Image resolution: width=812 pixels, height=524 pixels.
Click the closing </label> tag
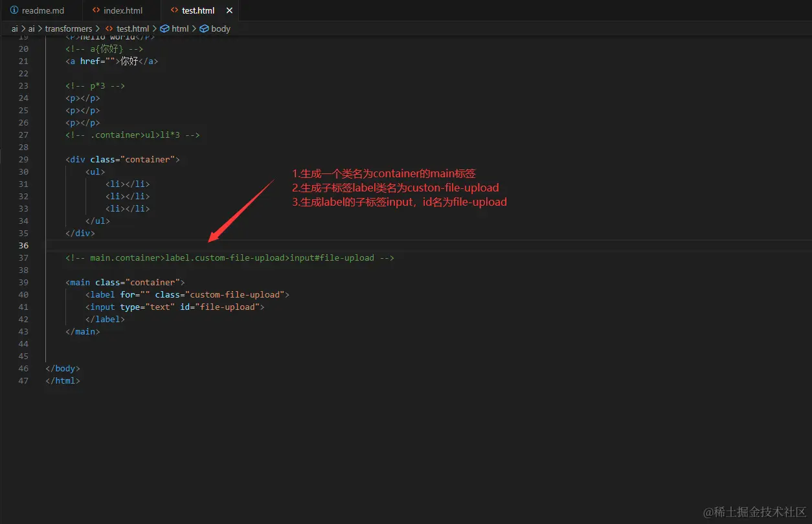tap(105, 319)
